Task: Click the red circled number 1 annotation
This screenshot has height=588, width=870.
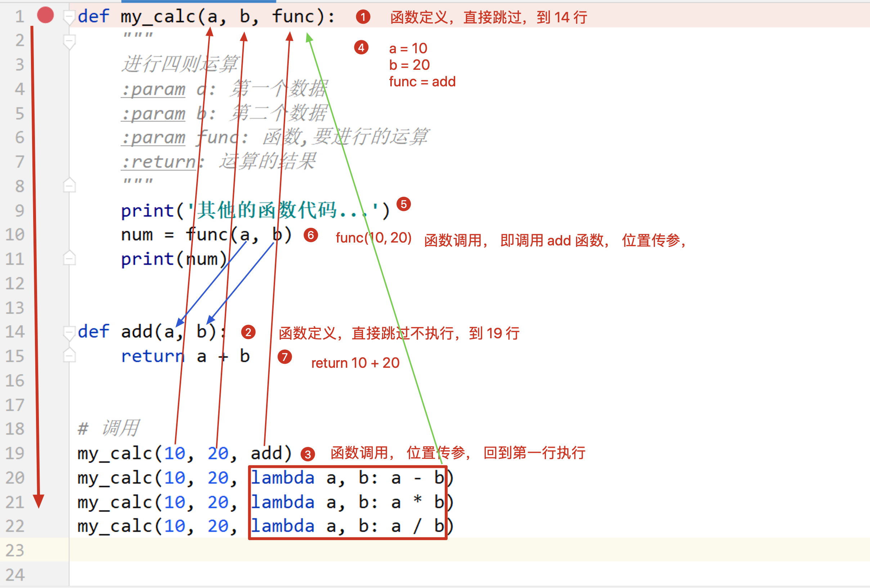Action: coord(363,17)
